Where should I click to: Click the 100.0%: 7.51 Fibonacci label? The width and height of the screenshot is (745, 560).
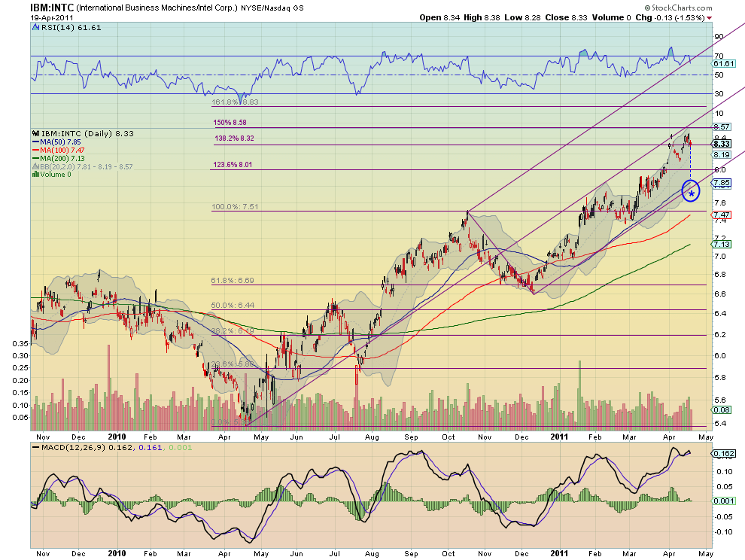pos(235,207)
